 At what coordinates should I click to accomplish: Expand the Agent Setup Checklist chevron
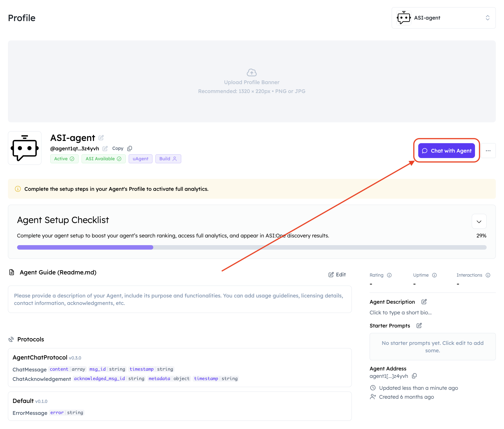click(479, 221)
